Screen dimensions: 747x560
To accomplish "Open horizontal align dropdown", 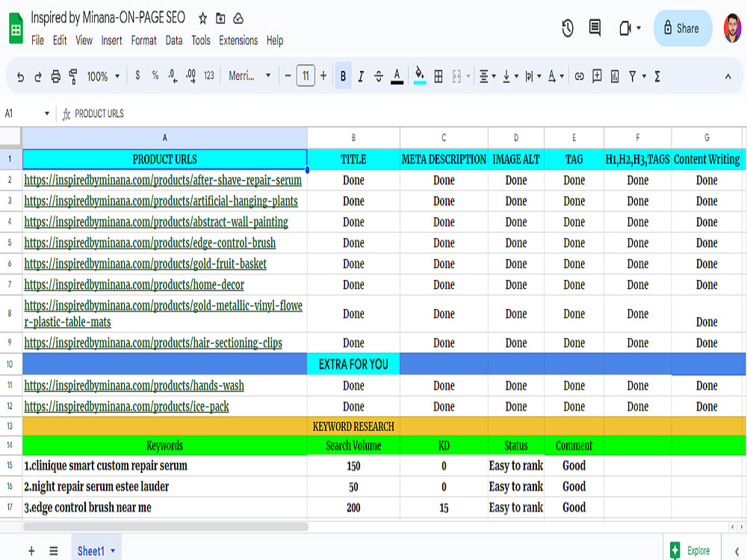I will [x=487, y=76].
